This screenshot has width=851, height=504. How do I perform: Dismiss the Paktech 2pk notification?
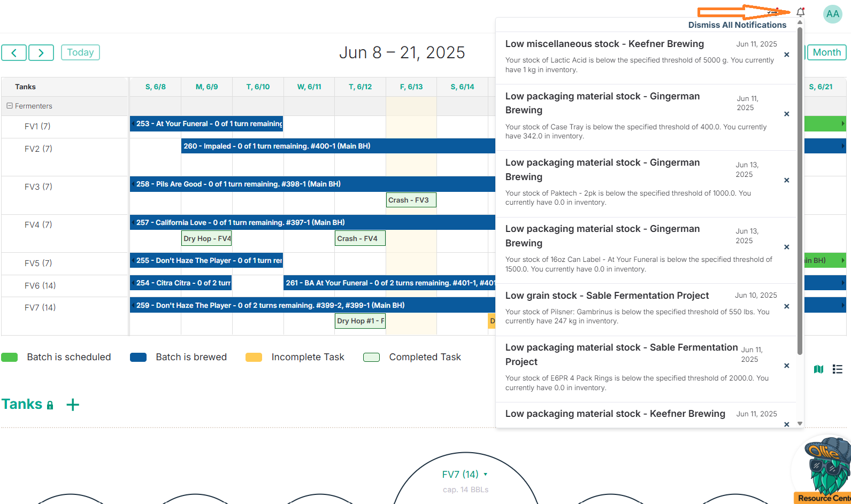coord(786,180)
